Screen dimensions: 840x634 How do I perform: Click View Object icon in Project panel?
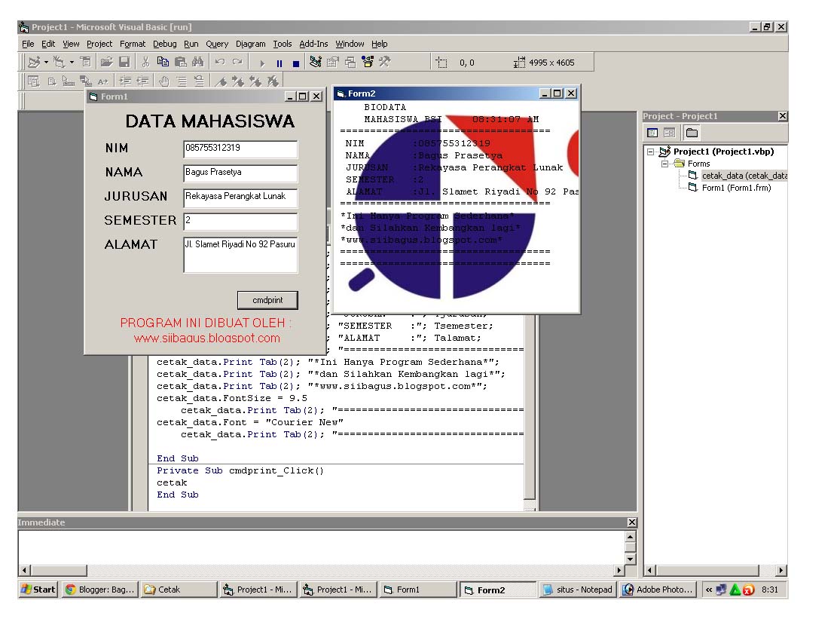click(x=670, y=133)
